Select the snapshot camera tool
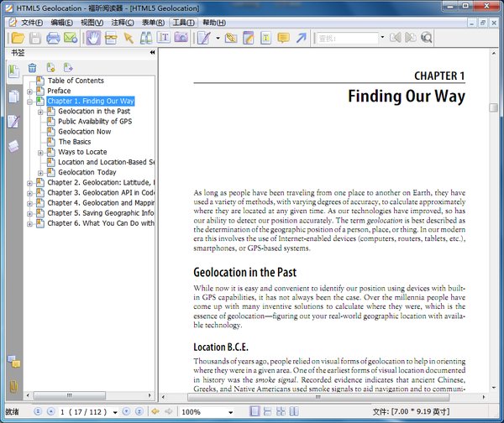 (x=181, y=38)
